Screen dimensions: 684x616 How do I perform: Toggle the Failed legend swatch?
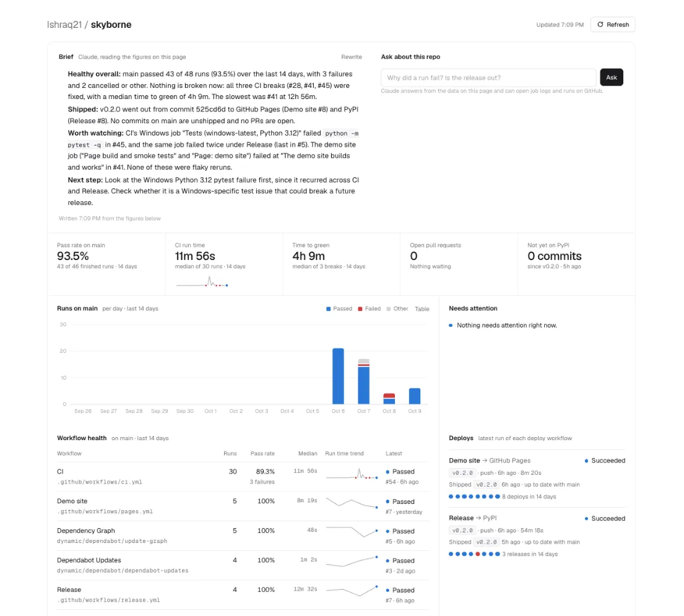[x=369, y=309]
